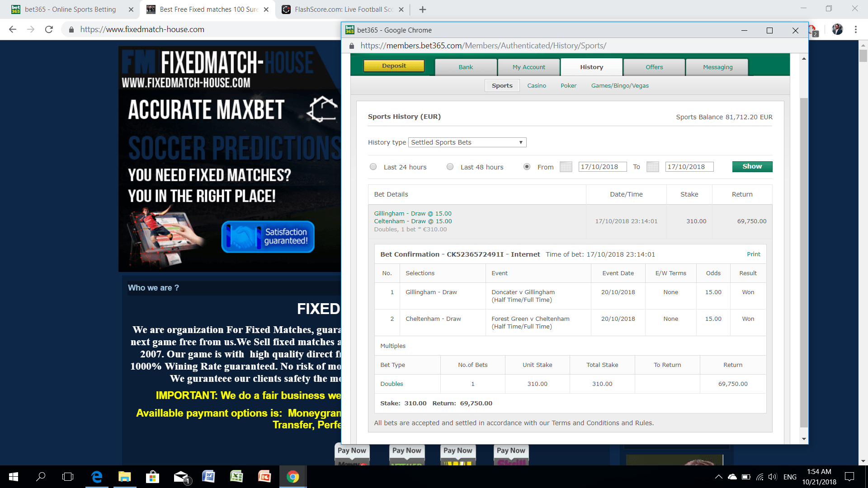Viewport: 868px width, 488px height.
Task: Show hidden system tray icons
Action: pos(718,477)
